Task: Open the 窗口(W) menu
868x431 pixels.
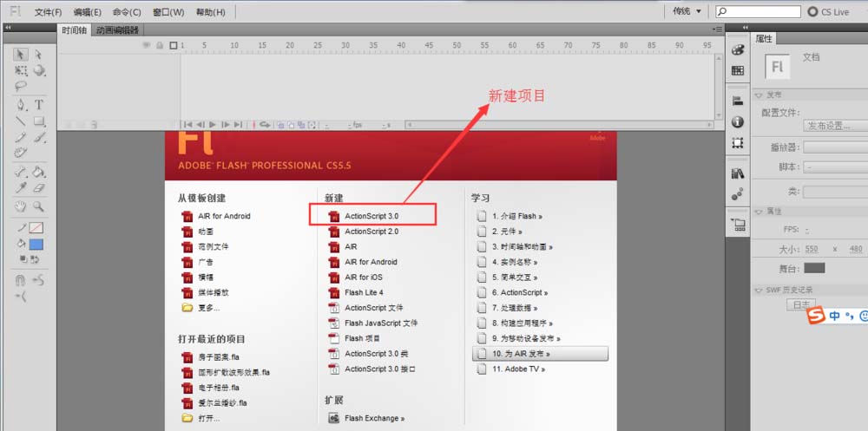Action: click(x=168, y=12)
